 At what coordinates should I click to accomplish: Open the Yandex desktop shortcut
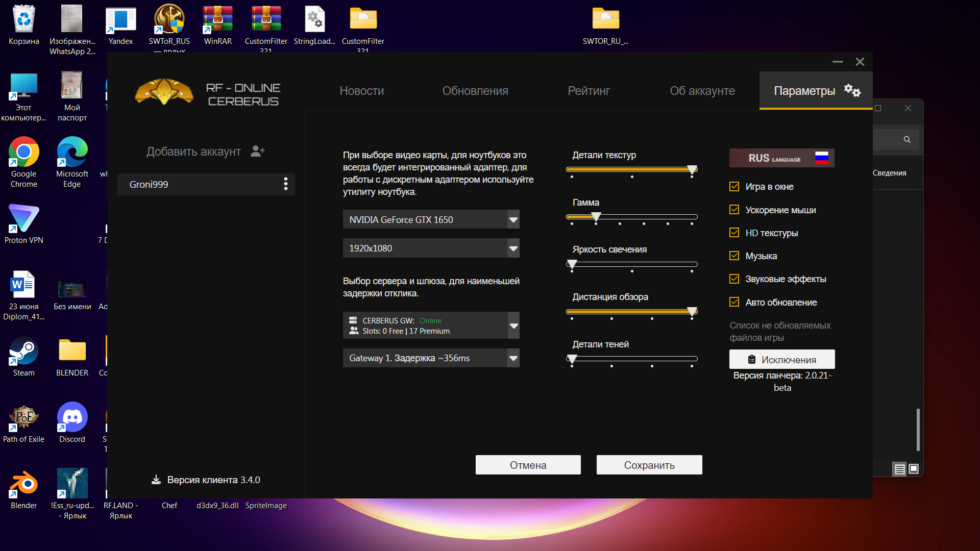click(x=120, y=26)
